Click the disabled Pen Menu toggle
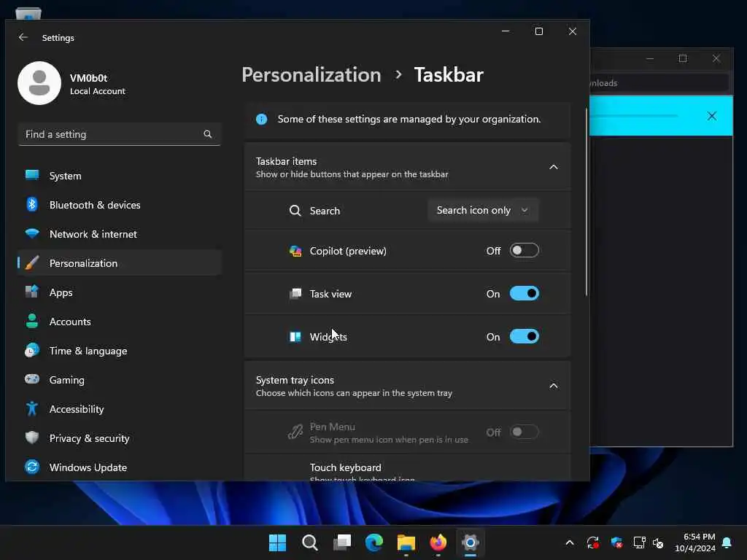Viewport: 747px width, 560px height. coord(524,432)
